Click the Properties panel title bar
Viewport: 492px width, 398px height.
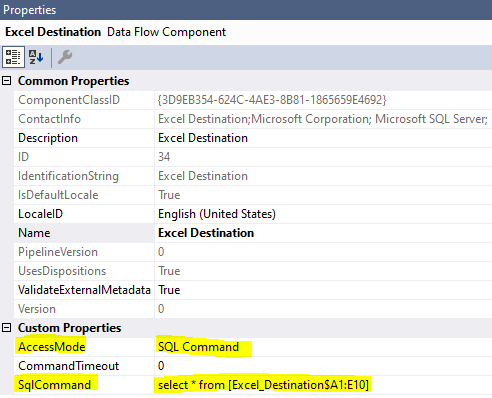tap(246, 10)
